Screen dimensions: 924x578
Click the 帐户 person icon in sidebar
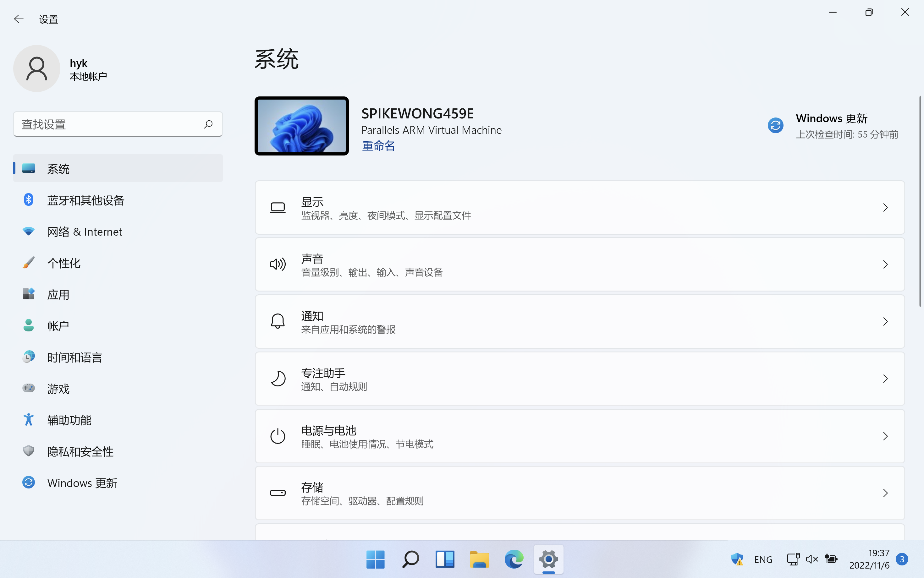click(x=29, y=325)
